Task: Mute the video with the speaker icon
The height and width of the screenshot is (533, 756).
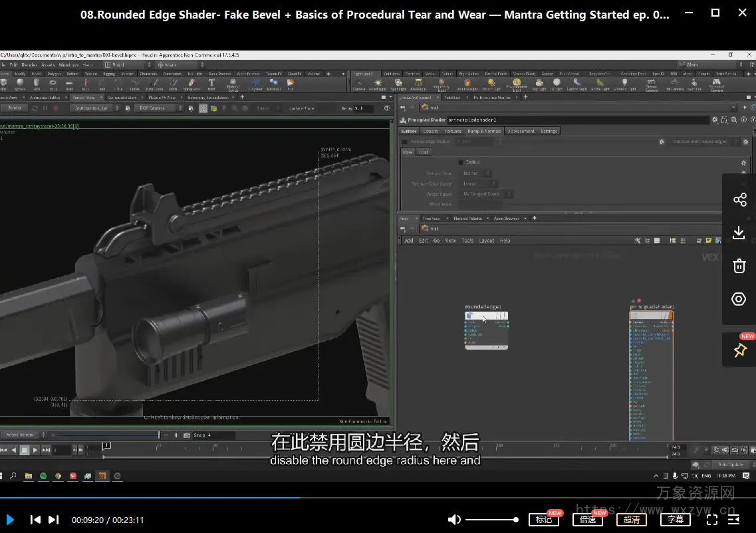Action: [x=454, y=520]
